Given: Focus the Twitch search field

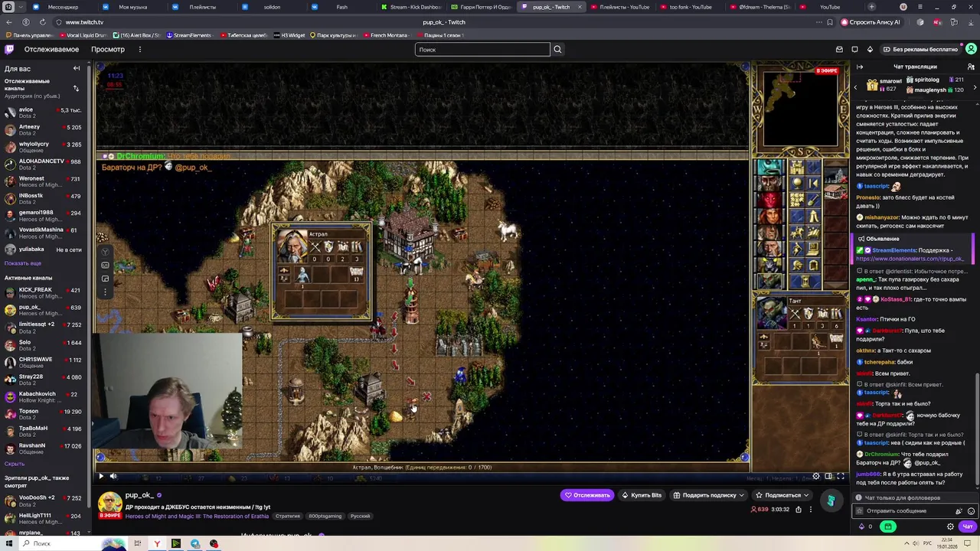Looking at the screenshot, I should (482, 50).
